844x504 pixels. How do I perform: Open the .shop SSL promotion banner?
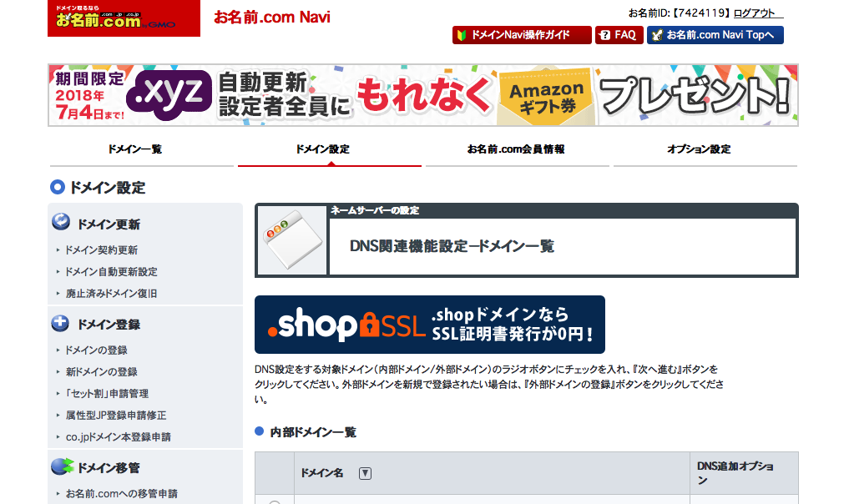tap(430, 325)
